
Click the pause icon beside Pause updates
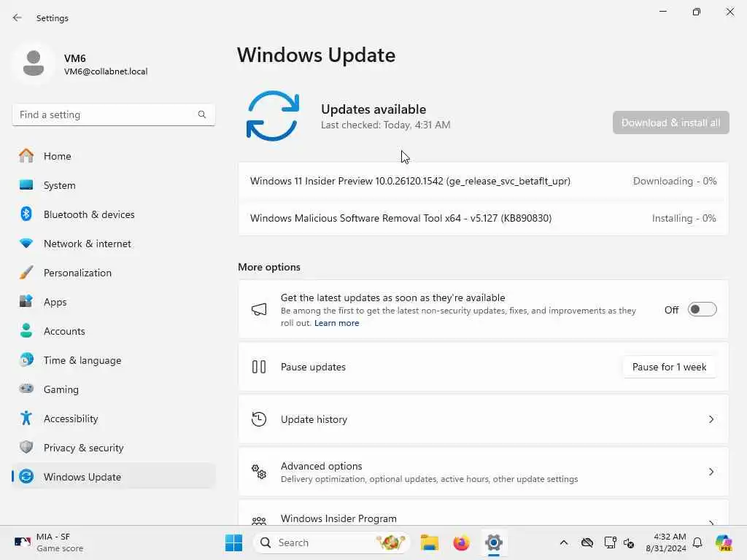[x=259, y=367]
